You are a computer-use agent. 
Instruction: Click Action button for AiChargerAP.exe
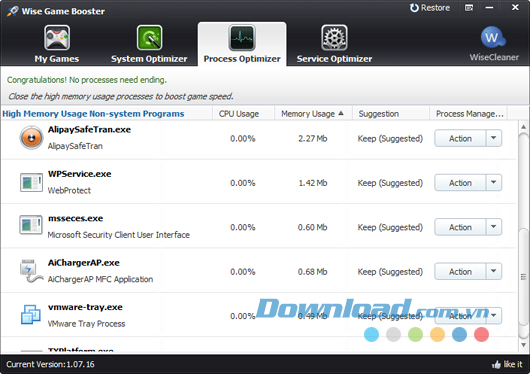tap(460, 272)
